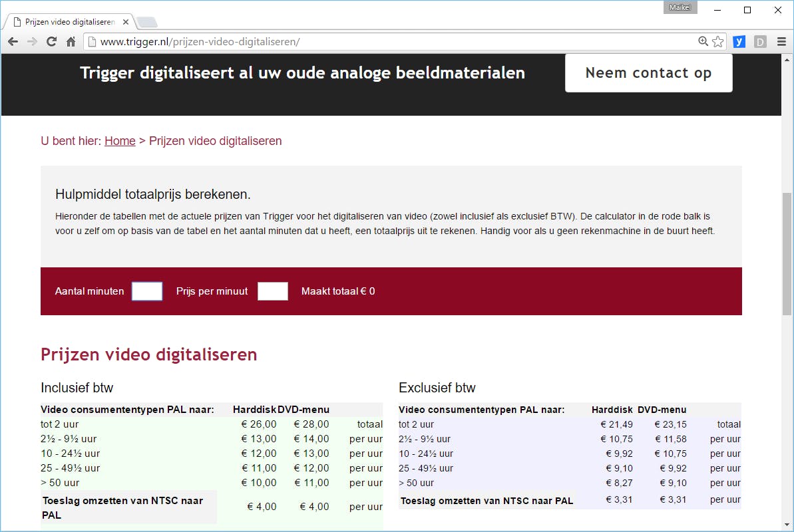Screen dimensions: 794x532
Task: Click the 'Maikel' profile button
Action: point(680,7)
